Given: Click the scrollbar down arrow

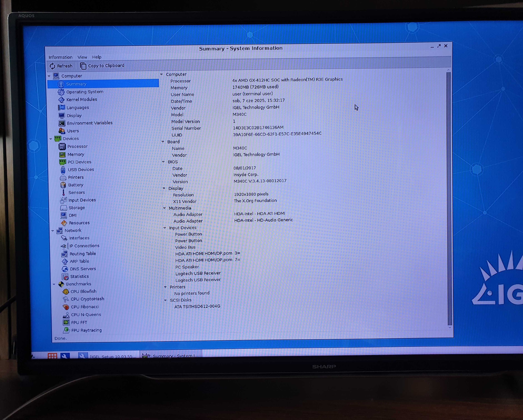Looking at the screenshot, I should click(450, 328).
